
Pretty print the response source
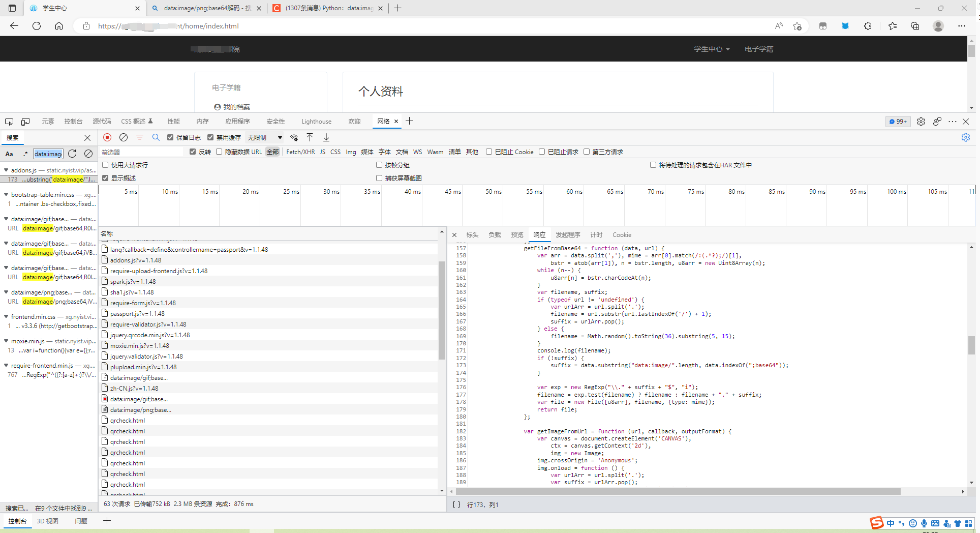(x=456, y=505)
